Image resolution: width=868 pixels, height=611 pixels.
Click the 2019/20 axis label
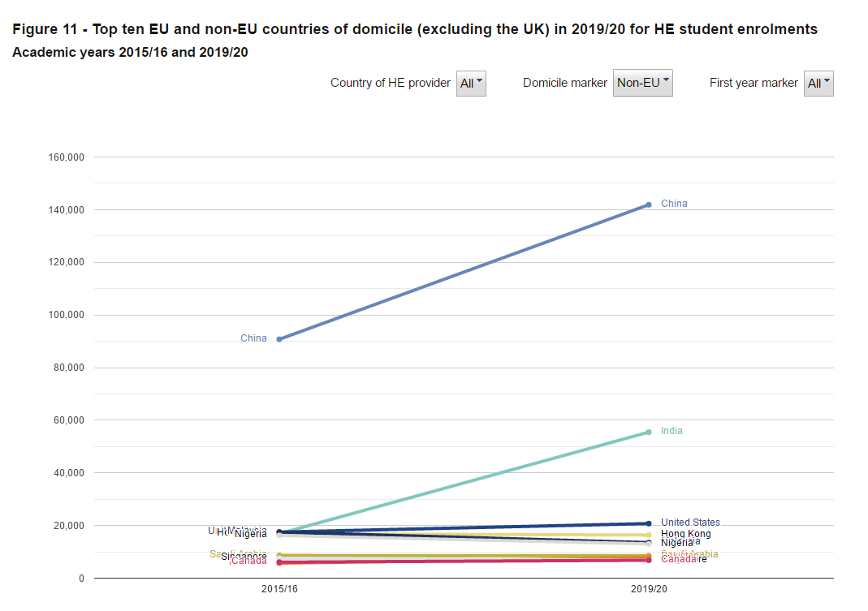coord(647,589)
